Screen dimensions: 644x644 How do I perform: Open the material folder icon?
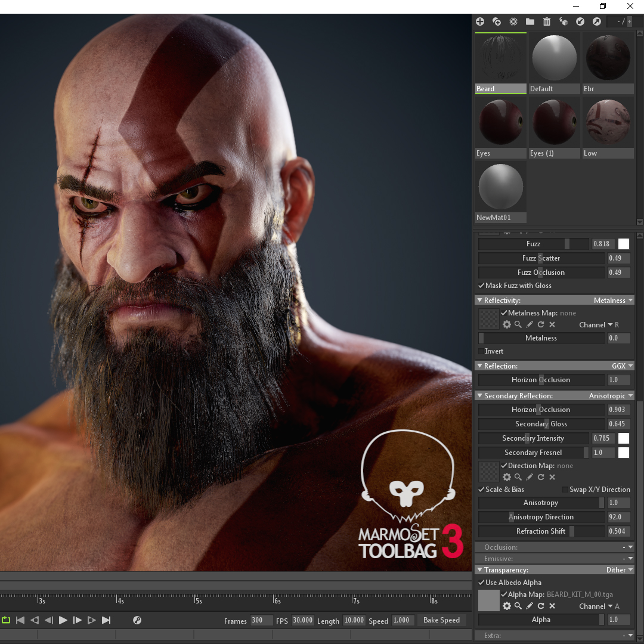pyautogui.click(x=530, y=22)
